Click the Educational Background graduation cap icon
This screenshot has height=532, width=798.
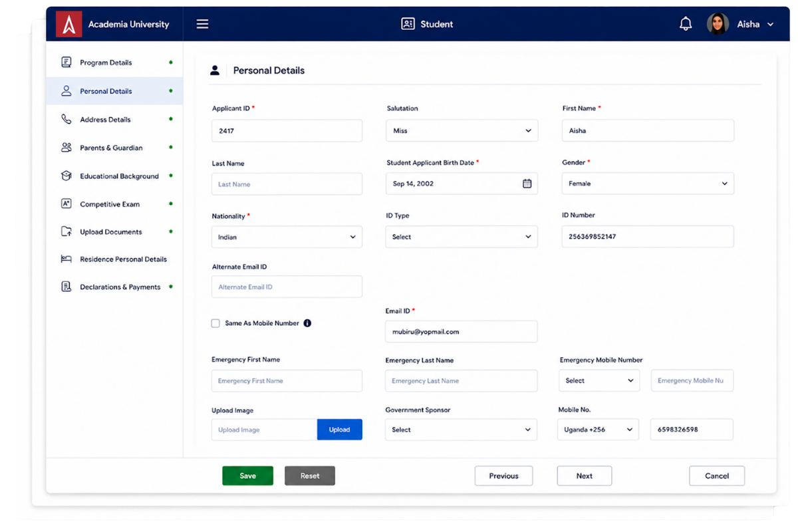coord(66,176)
